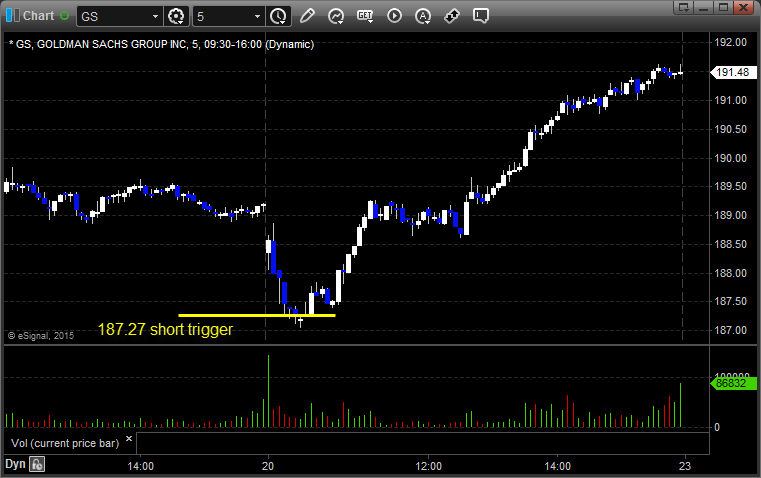The image size is (761, 478).
Task: Click the 187.27 short trigger label
Action: click(x=165, y=330)
